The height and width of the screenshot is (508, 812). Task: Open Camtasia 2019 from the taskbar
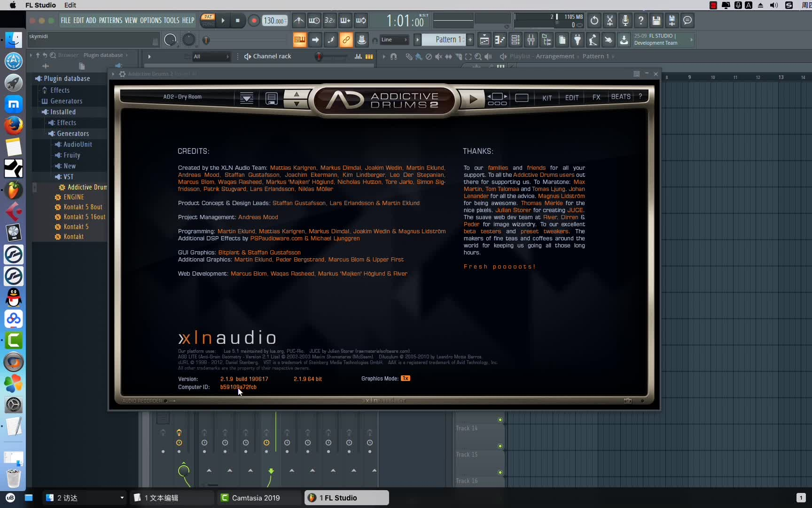pos(259,498)
